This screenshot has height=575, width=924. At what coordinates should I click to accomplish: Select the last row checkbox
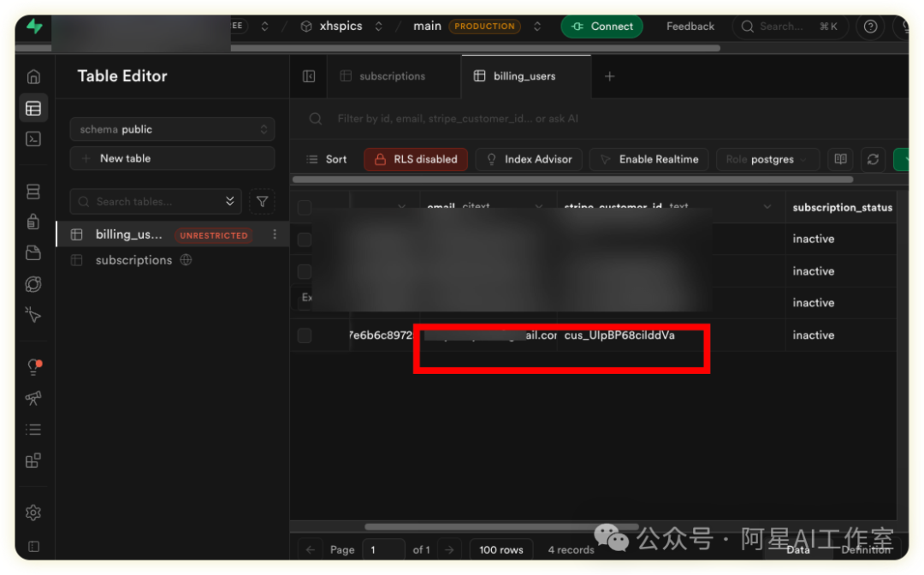(305, 335)
